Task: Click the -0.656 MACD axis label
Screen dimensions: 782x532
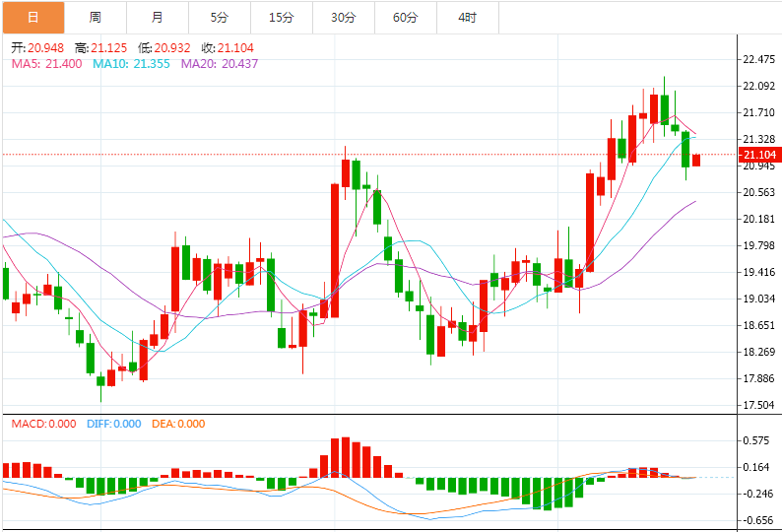Action: point(756,520)
